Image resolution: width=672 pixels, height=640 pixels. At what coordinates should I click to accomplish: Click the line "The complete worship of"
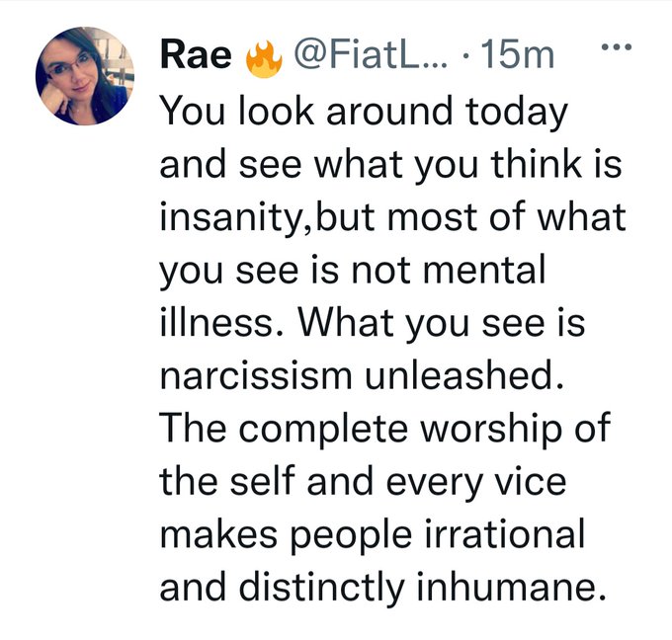384,430
